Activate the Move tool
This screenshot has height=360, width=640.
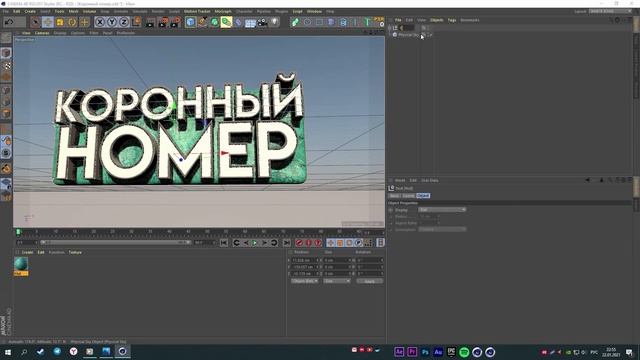pos(48,22)
